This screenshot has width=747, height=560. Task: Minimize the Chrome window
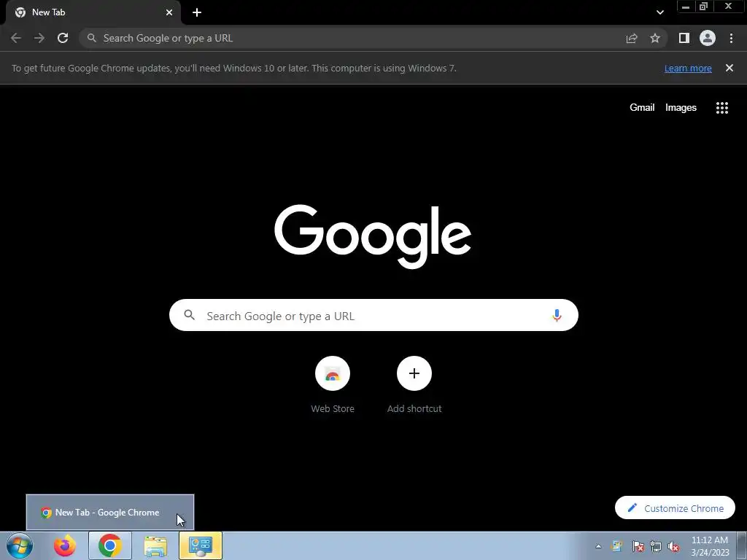686,7
